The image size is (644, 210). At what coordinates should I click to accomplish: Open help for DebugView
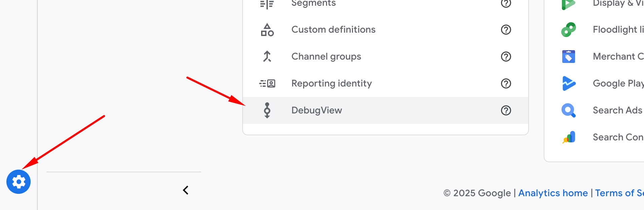point(506,110)
